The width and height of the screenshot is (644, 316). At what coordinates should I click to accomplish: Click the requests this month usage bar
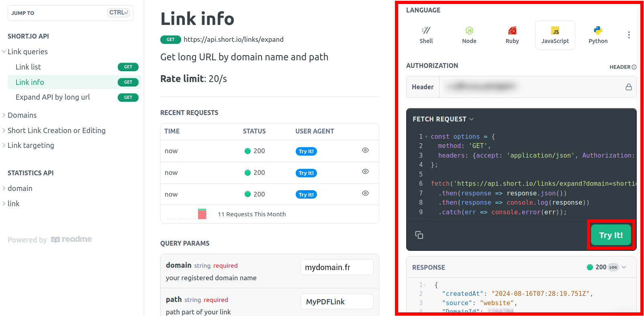pyautogui.click(x=202, y=214)
